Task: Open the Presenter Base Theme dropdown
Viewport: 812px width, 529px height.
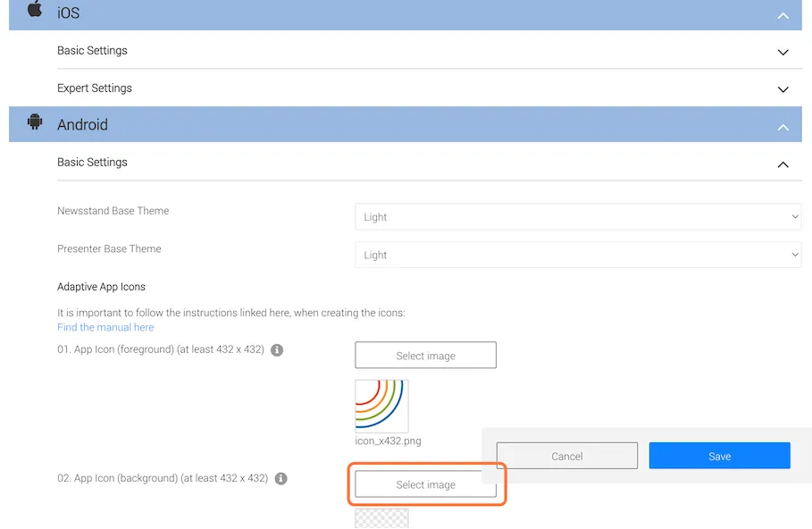Action: (578, 255)
